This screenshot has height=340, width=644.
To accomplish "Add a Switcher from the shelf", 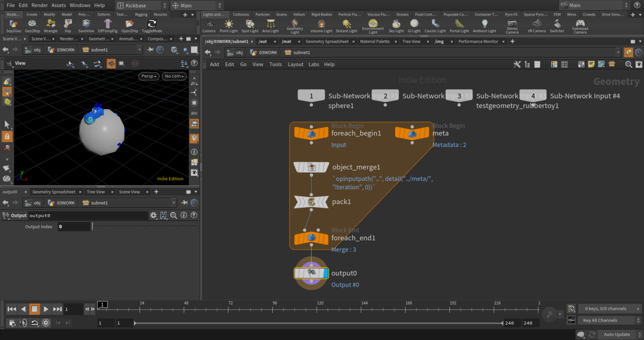I will click(557, 26).
